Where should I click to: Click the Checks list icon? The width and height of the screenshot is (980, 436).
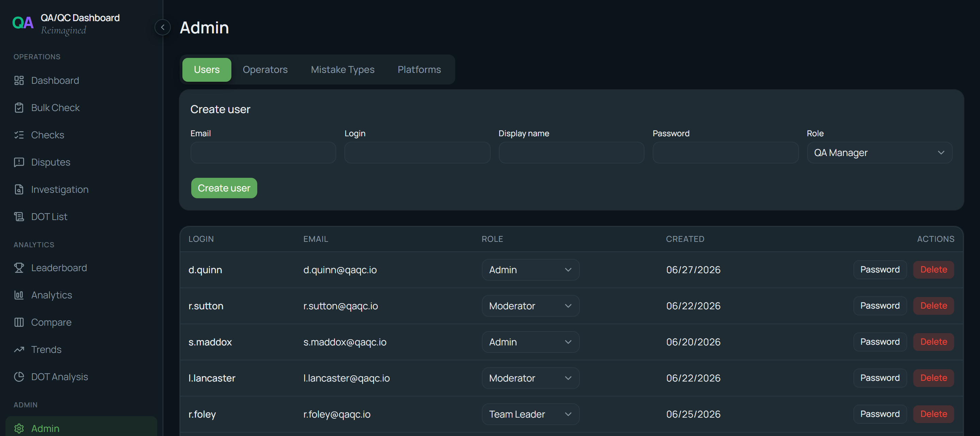coord(19,135)
